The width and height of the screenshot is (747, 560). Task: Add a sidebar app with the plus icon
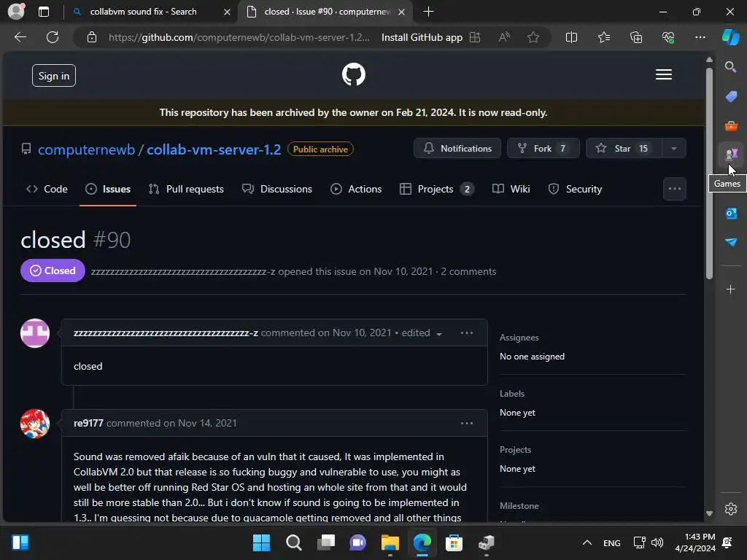pyautogui.click(x=730, y=289)
